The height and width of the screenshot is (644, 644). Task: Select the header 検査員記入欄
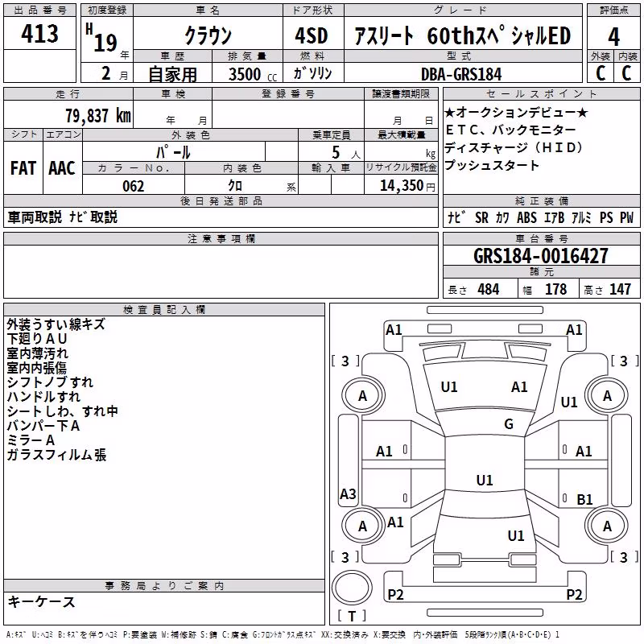pyautogui.click(x=164, y=310)
